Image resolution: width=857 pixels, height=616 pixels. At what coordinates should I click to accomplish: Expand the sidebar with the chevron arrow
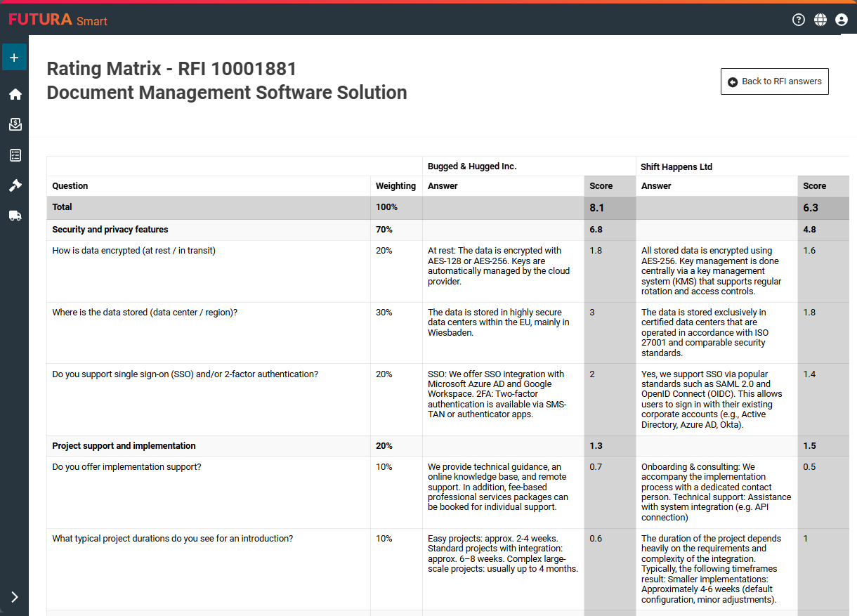pyautogui.click(x=15, y=597)
